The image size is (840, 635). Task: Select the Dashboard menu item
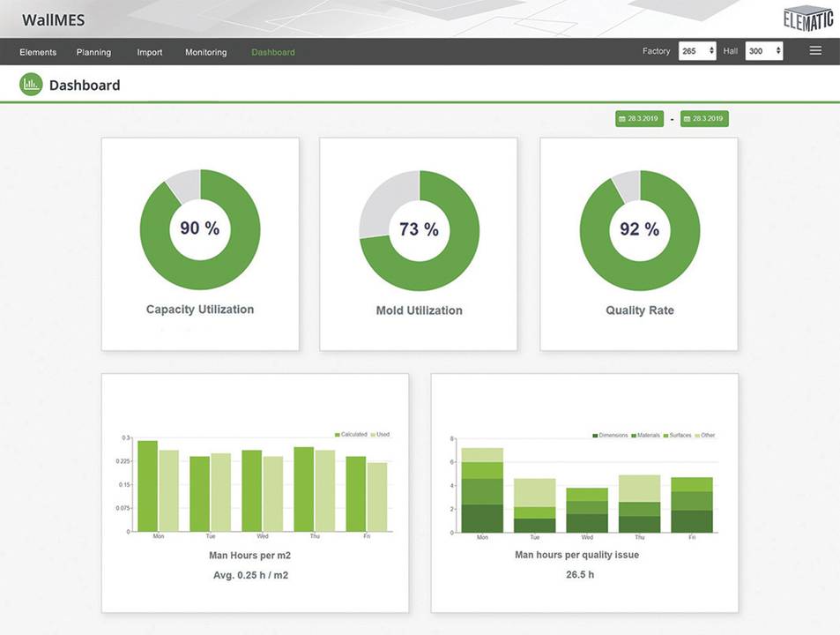coord(273,52)
